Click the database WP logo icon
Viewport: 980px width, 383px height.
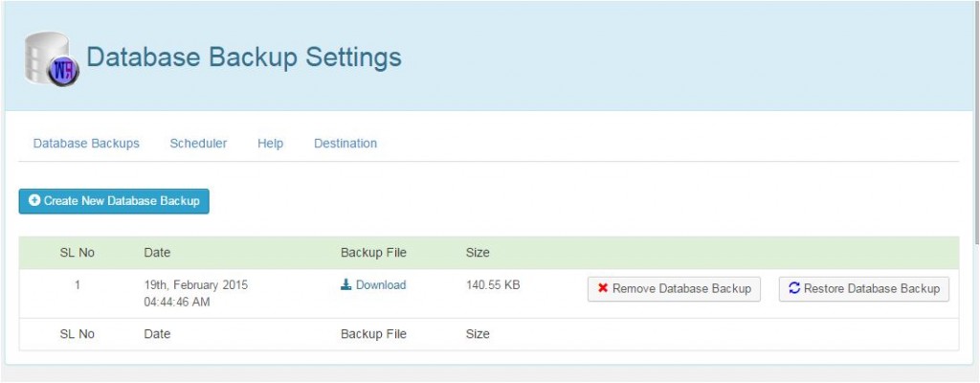(51, 60)
